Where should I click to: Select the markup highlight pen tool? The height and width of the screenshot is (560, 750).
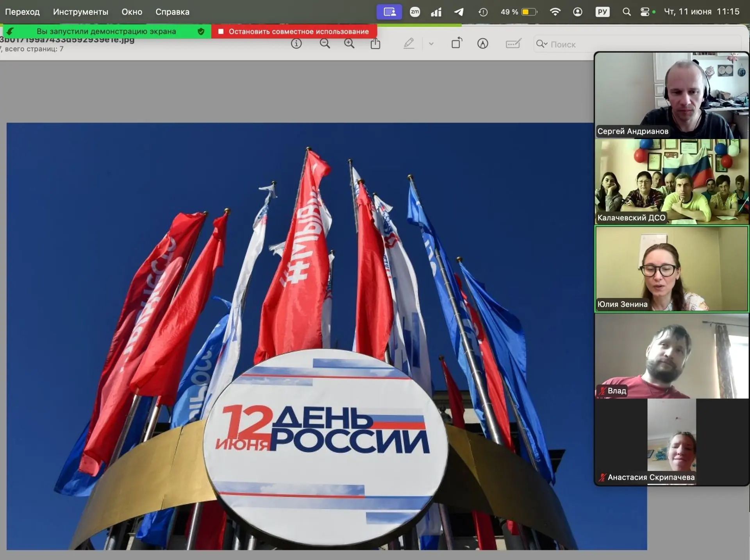(409, 43)
